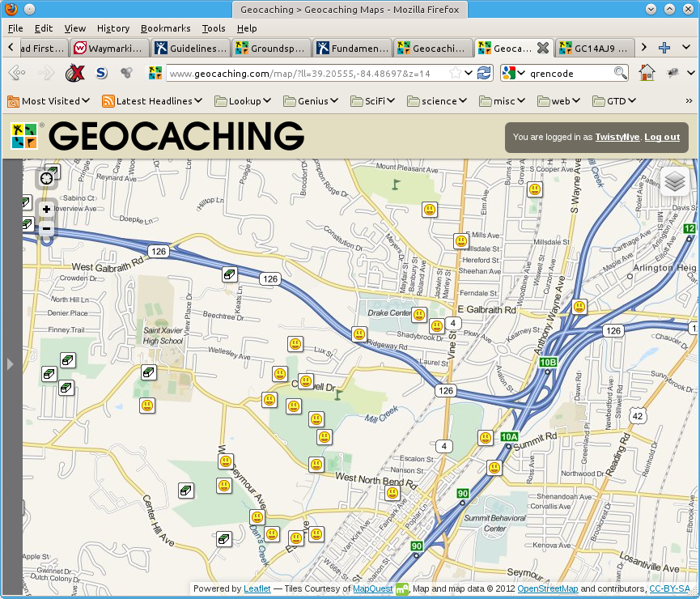Open the File menu
This screenshot has width=700, height=599.
coord(15,28)
